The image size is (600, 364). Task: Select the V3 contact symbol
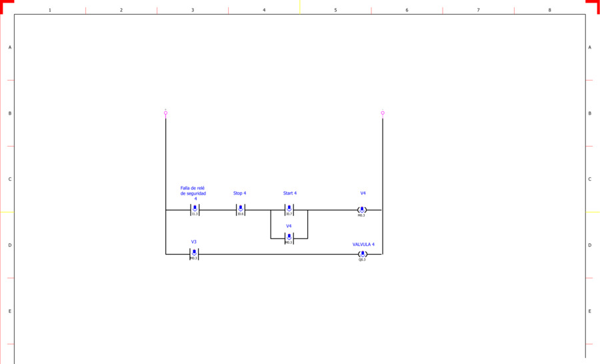[x=194, y=254]
